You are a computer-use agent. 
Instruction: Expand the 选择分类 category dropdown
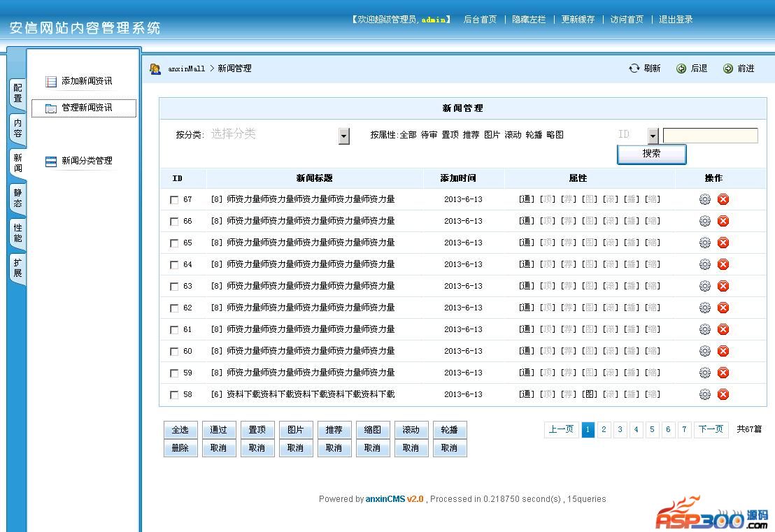pyautogui.click(x=343, y=136)
